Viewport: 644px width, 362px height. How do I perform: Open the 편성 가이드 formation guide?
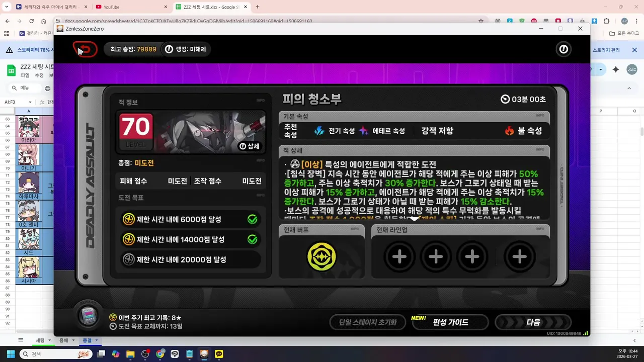click(x=450, y=322)
